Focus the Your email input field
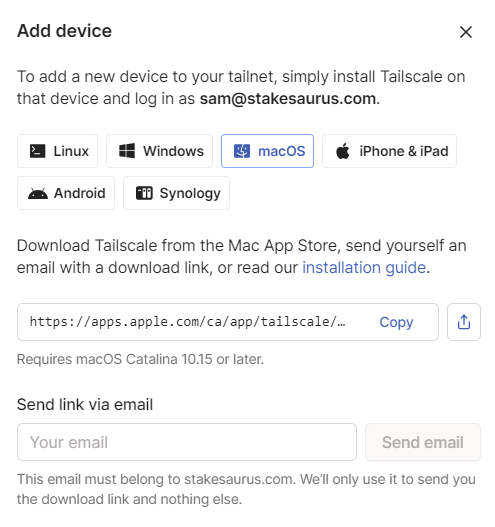Viewport: 495px width, 527px height. click(x=187, y=442)
